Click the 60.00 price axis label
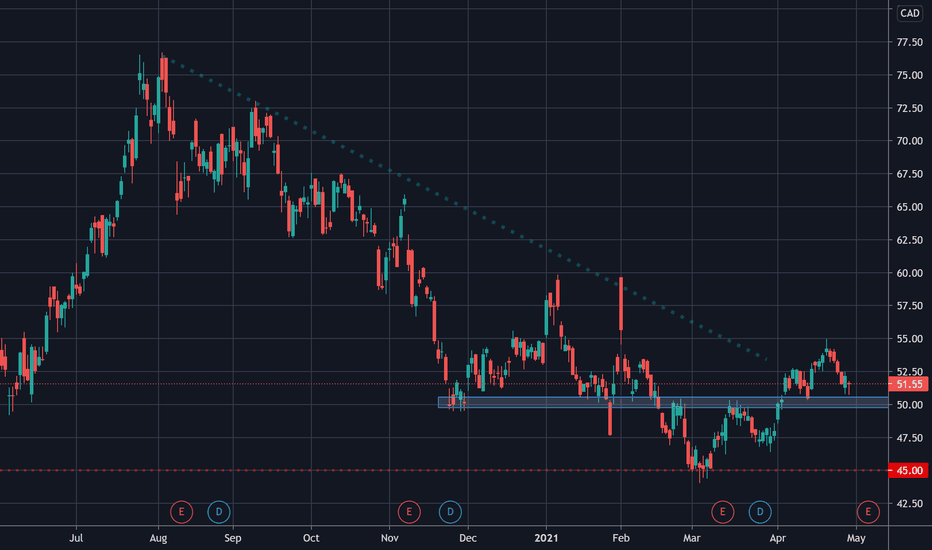 click(x=909, y=273)
